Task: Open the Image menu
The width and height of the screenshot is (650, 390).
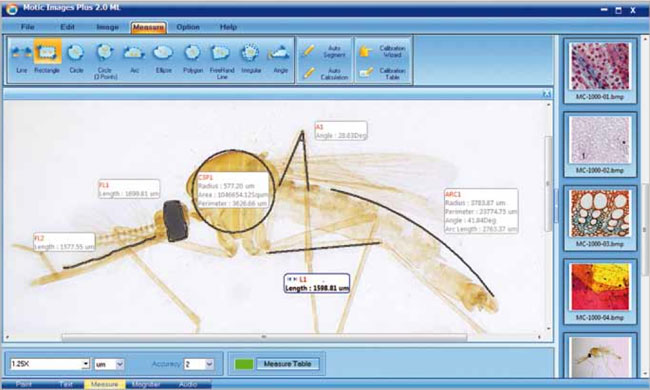Action: tap(107, 27)
